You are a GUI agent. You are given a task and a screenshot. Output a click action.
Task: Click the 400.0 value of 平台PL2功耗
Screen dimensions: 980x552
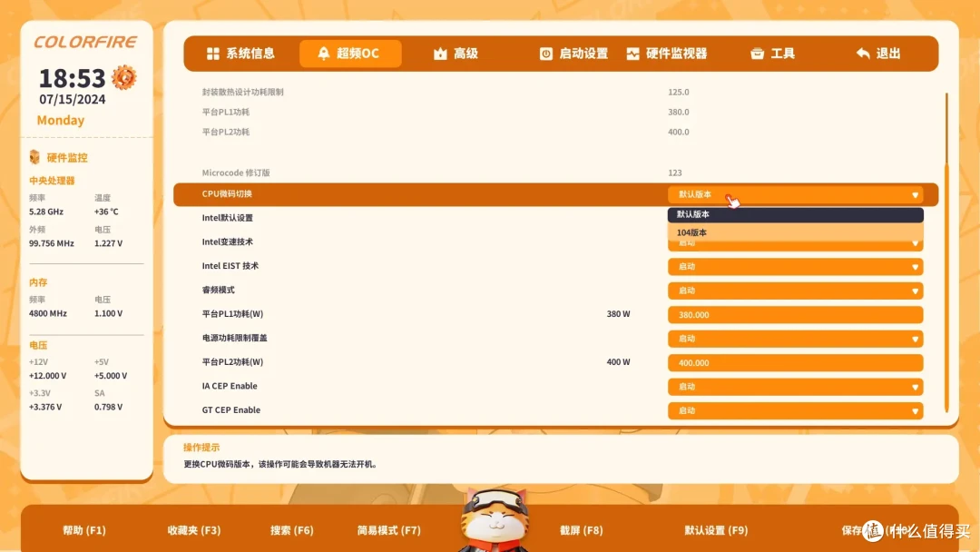(678, 132)
